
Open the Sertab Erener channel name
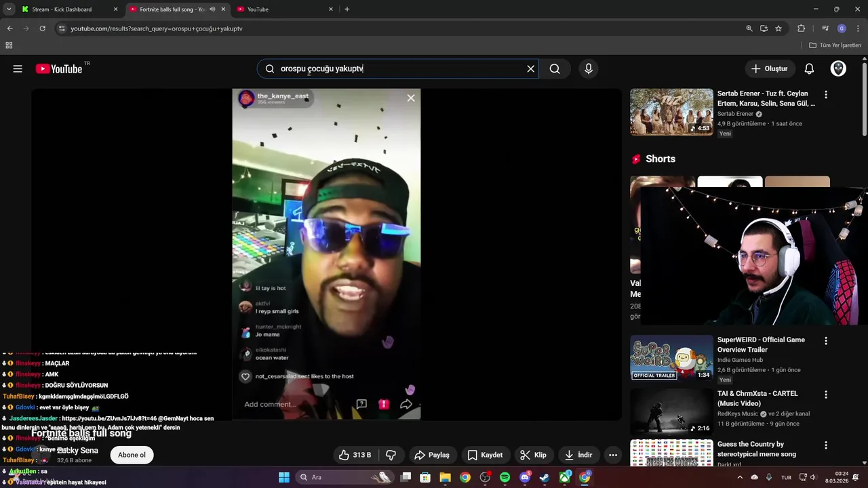point(735,114)
